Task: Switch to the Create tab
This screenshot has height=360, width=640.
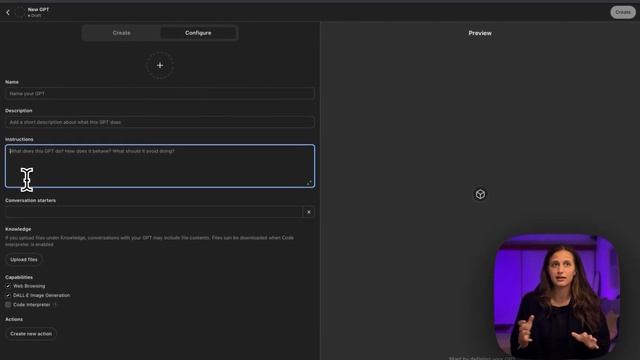Action: coord(121,33)
